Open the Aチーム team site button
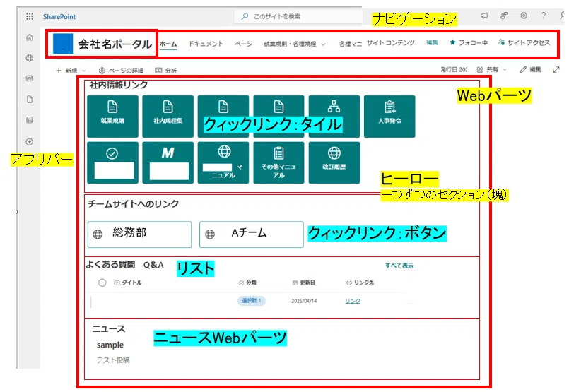 click(x=252, y=234)
